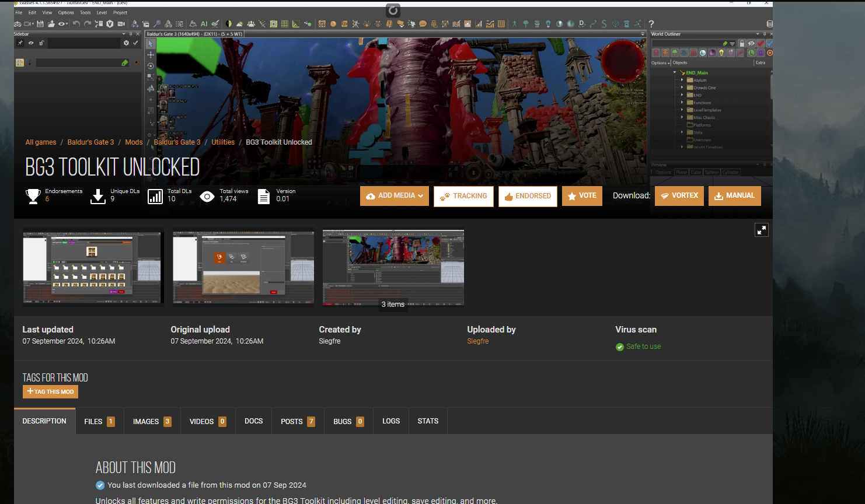
Task: Click the Total views count 1,474
Action: pos(228,199)
